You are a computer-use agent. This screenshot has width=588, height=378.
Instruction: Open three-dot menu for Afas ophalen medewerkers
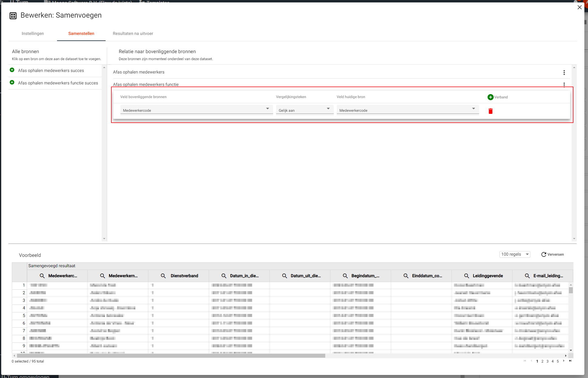[x=564, y=73]
